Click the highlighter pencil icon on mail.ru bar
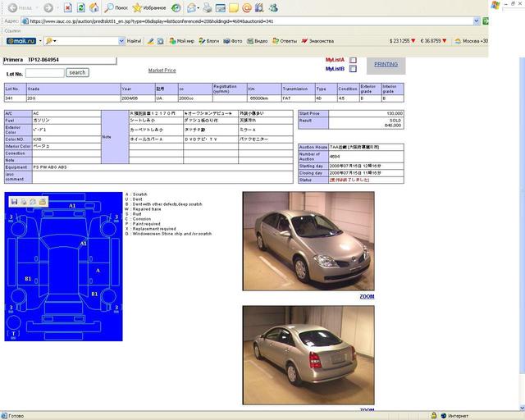Screen dimensions: 525x420 [x=151, y=41]
